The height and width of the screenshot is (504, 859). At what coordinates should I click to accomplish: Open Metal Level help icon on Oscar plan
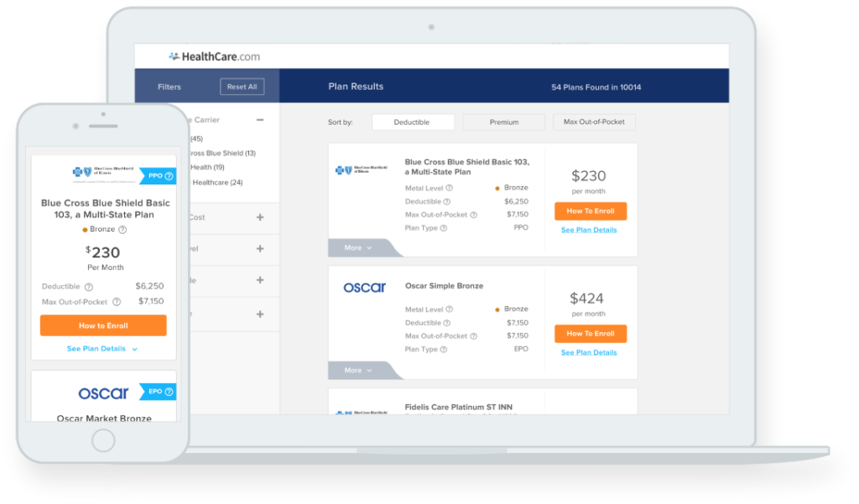pos(450,309)
